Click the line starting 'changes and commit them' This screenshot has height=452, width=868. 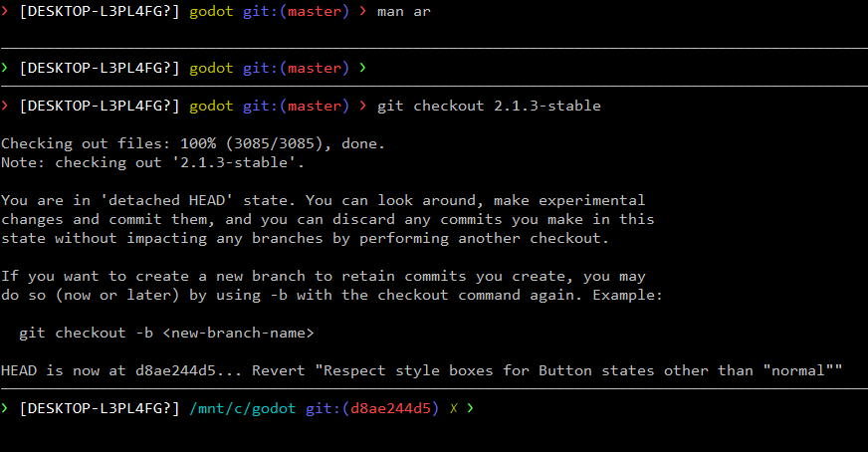coord(327,219)
